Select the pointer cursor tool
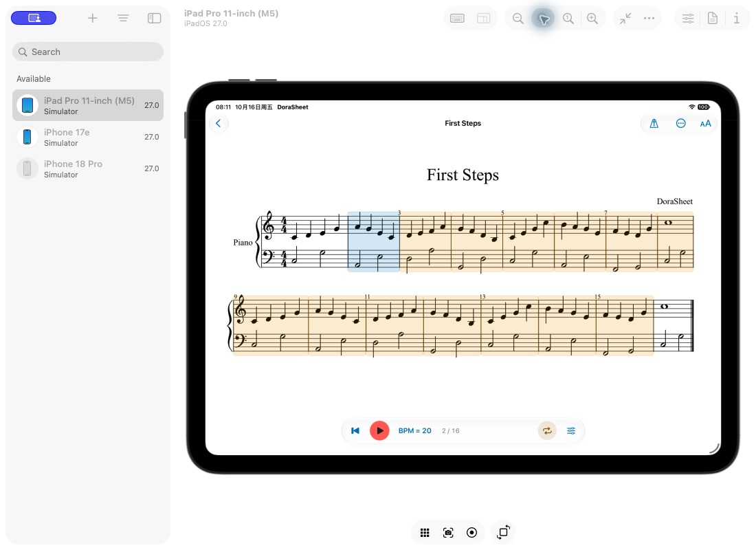 coord(544,19)
